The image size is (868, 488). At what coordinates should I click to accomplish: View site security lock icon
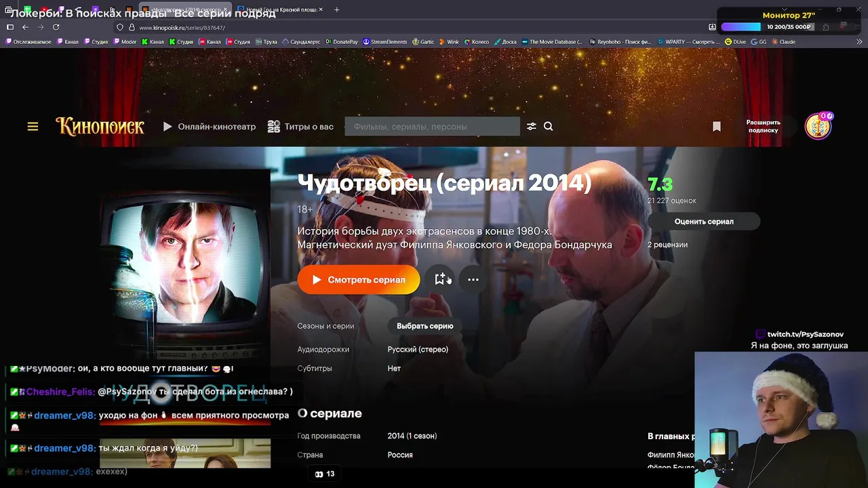click(x=131, y=27)
